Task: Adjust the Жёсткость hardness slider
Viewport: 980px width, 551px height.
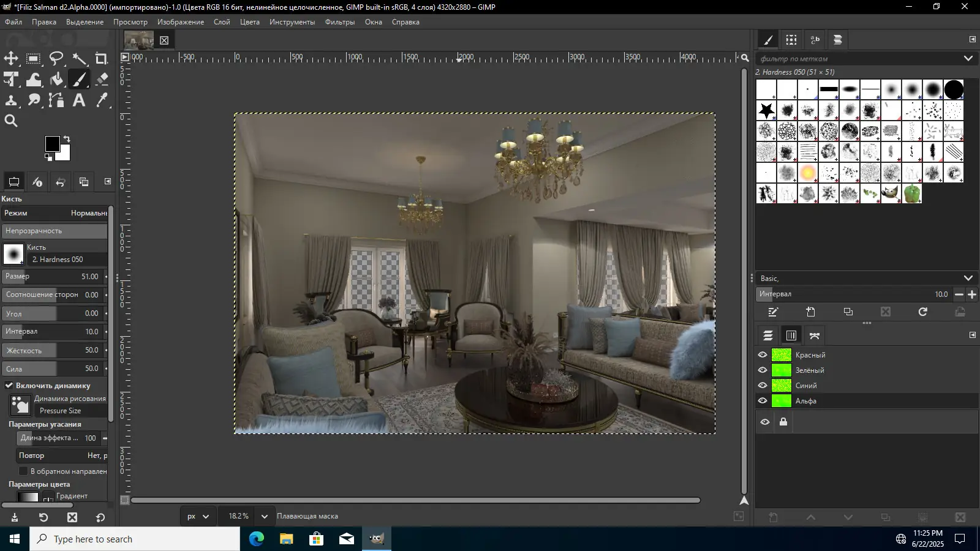Action: [54, 350]
